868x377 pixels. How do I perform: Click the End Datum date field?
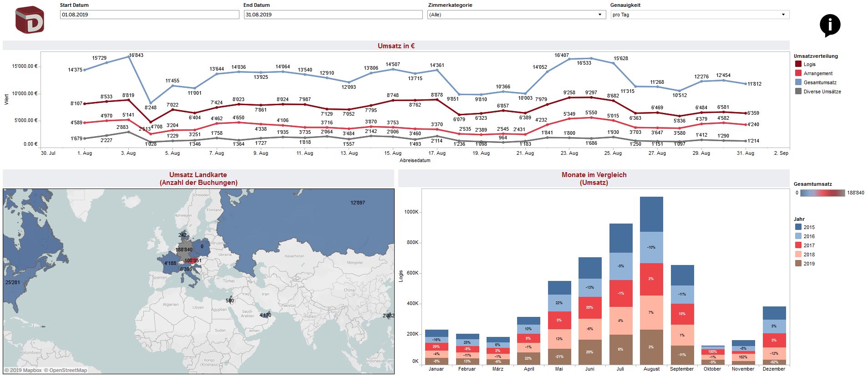pos(333,15)
